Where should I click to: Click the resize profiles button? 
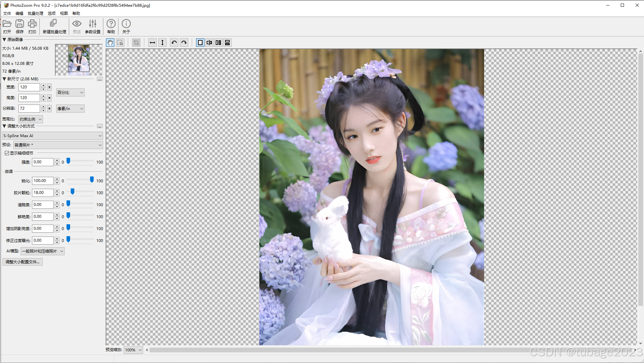tap(23, 262)
